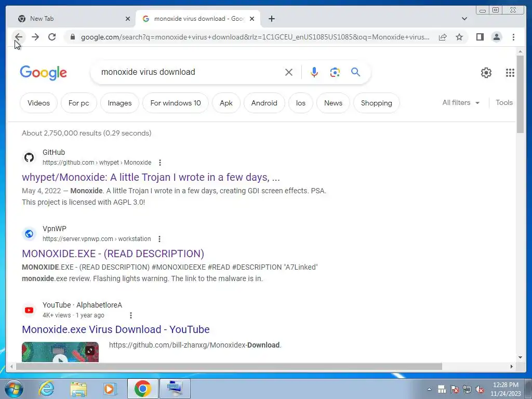Click the muted volume tray icon
532x399 pixels.
coord(480,389)
